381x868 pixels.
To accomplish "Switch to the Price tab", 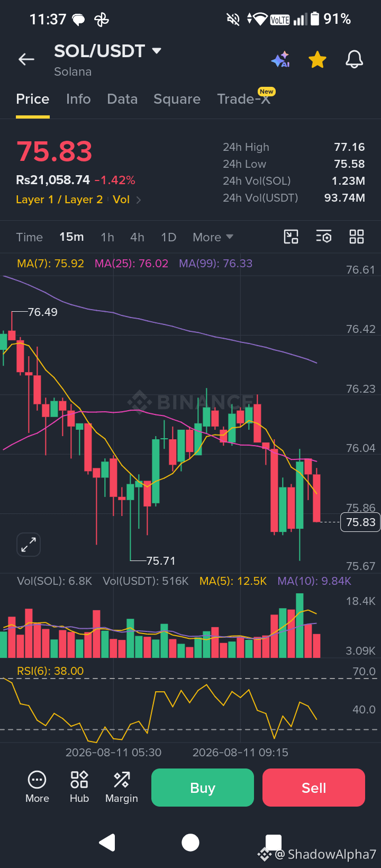I will pyautogui.click(x=33, y=100).
